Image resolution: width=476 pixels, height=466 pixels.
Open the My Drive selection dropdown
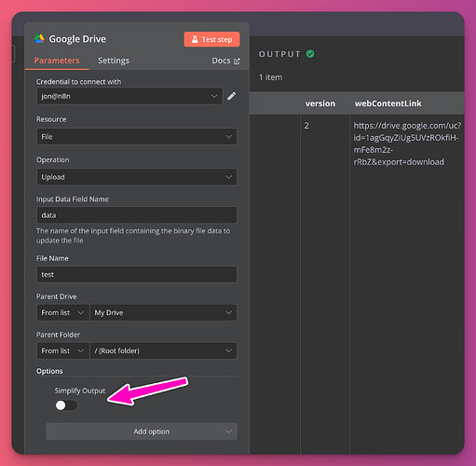point(163,312)
